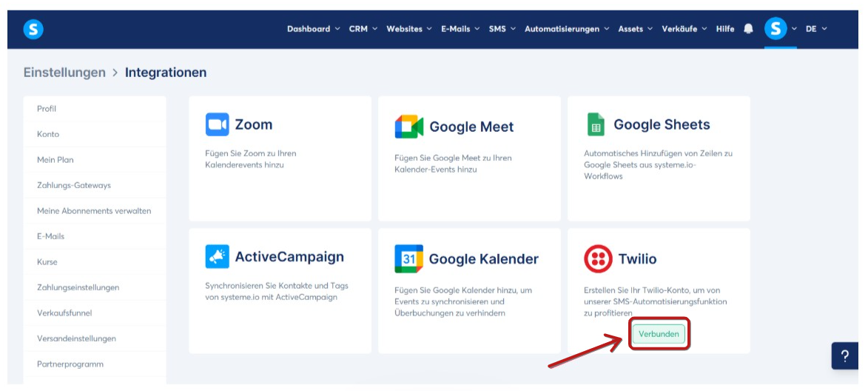Viewport: 868px width, 391px height.
Task: Click text "Automatisches Hinzufügen von Zeilen zu"
Action: pyautogui.click(x=658, y=153)
